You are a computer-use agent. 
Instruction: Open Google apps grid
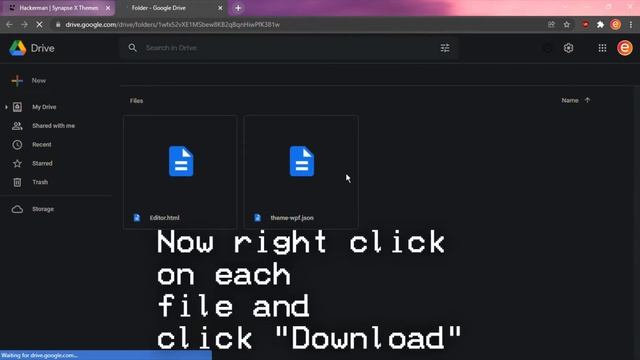[602, 48]
